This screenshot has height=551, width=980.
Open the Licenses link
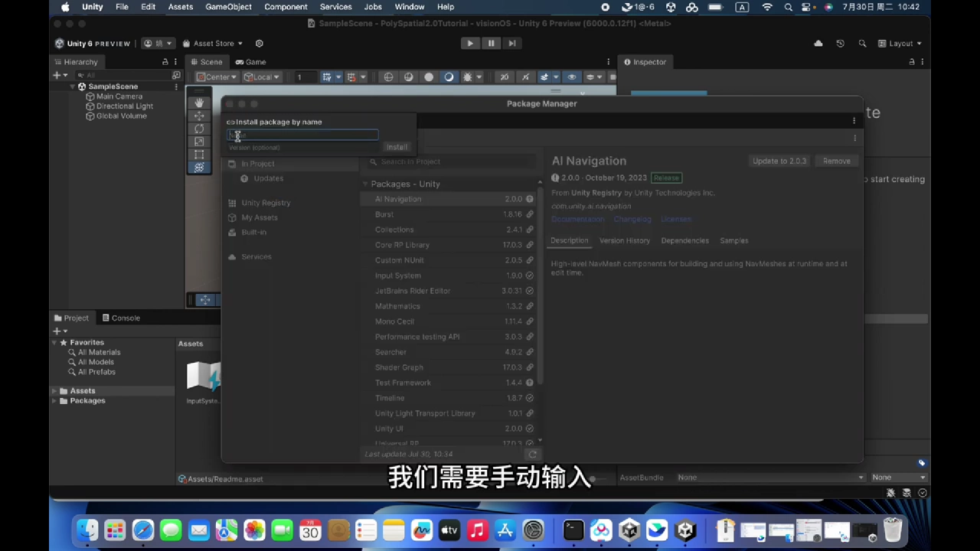676,219
